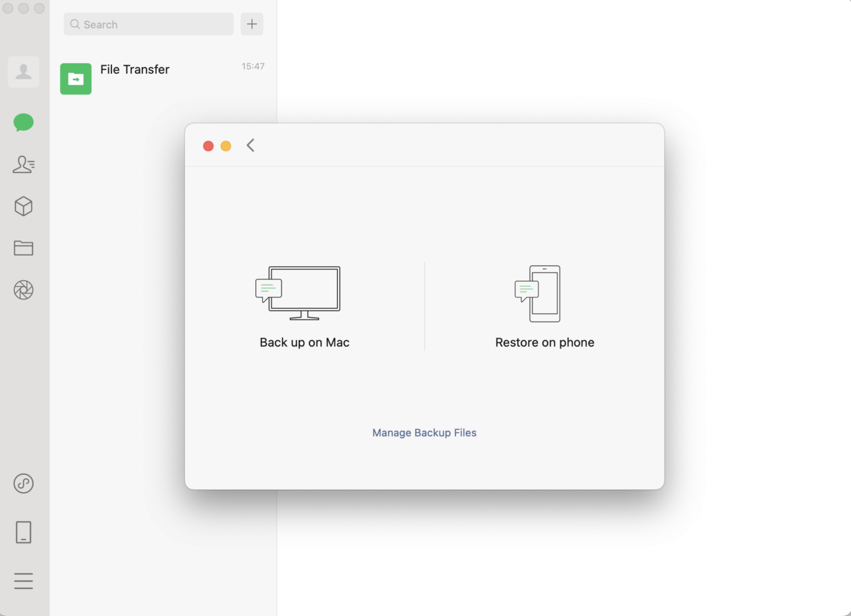Open the Favorites folder panel
The height and width of the screenshot is (616, 851).
click(x=23, y=248)
